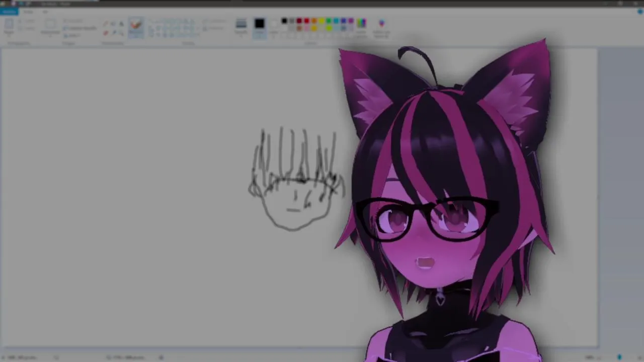Select the Text tool

pos(121,24)
